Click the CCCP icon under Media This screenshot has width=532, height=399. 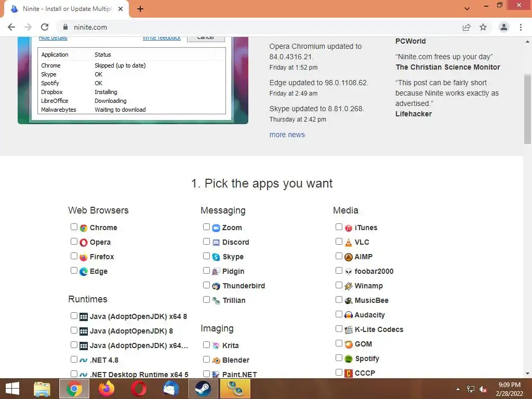point(349,374)
